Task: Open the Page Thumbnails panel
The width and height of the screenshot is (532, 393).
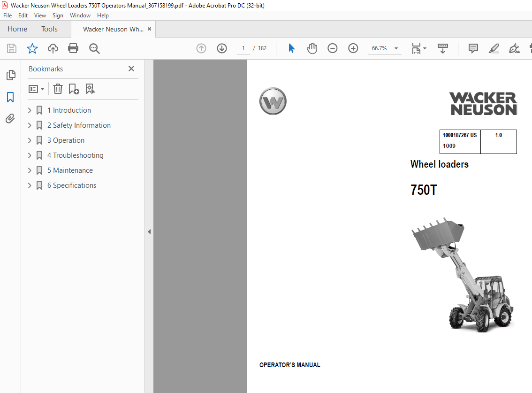Action: 10,75
